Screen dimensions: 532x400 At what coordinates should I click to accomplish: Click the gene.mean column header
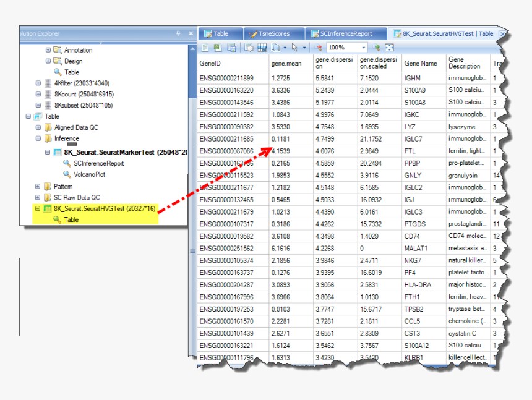pyautogui.click(x=286, y=63)
